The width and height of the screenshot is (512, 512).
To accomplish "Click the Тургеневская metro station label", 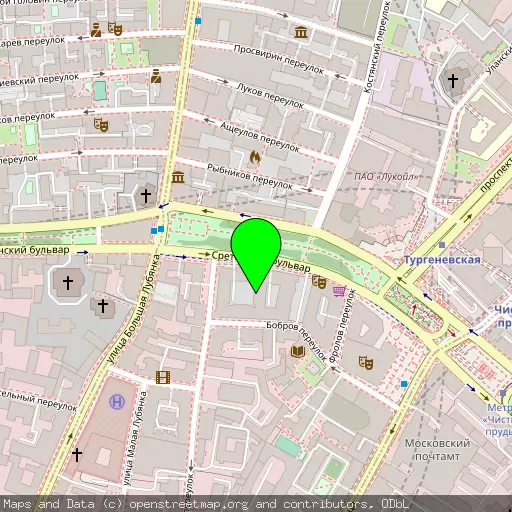I will tap(442, 260).
